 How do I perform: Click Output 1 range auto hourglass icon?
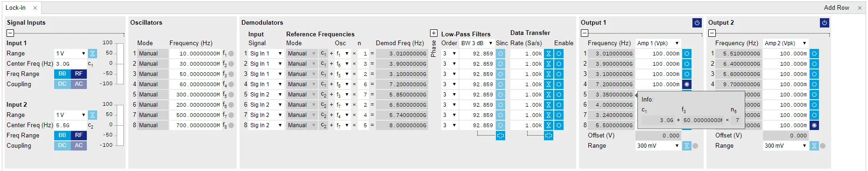(x=687, y=146)
